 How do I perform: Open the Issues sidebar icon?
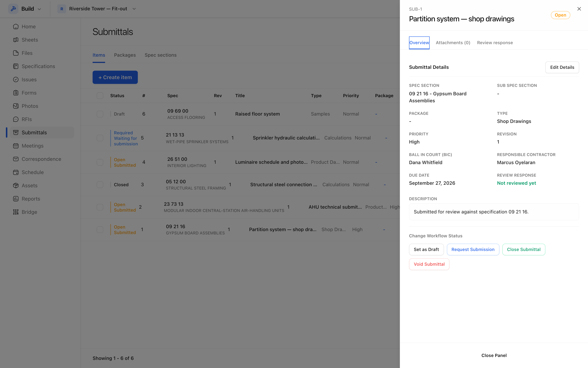[x=16, y=80]
